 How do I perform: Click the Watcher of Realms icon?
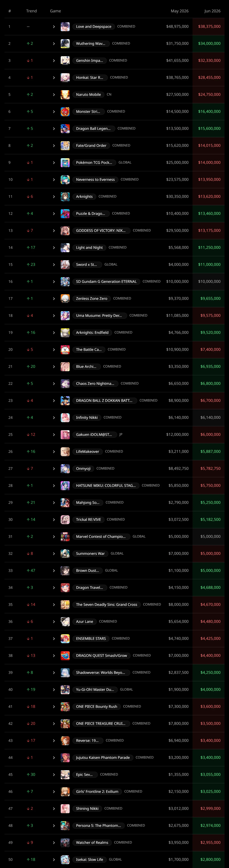[x=65, y=843]
